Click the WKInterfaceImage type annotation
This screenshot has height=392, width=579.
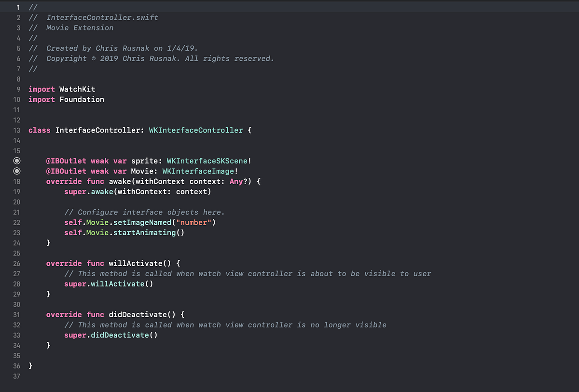[x=198, y=171]
